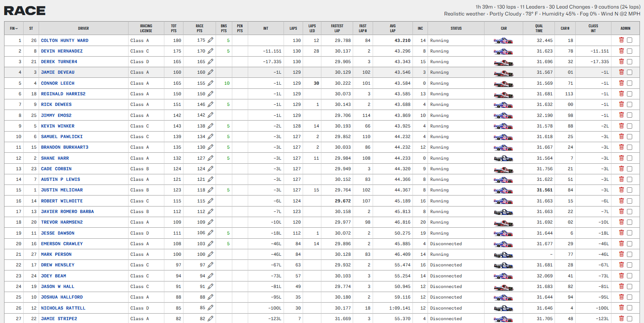Delete Jamie Deveau's result row
Screen dimensions: 644x323
[621, 72]
